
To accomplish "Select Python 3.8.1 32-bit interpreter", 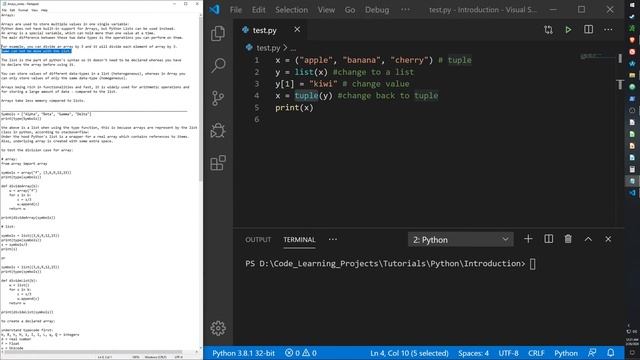I will 243,353.
